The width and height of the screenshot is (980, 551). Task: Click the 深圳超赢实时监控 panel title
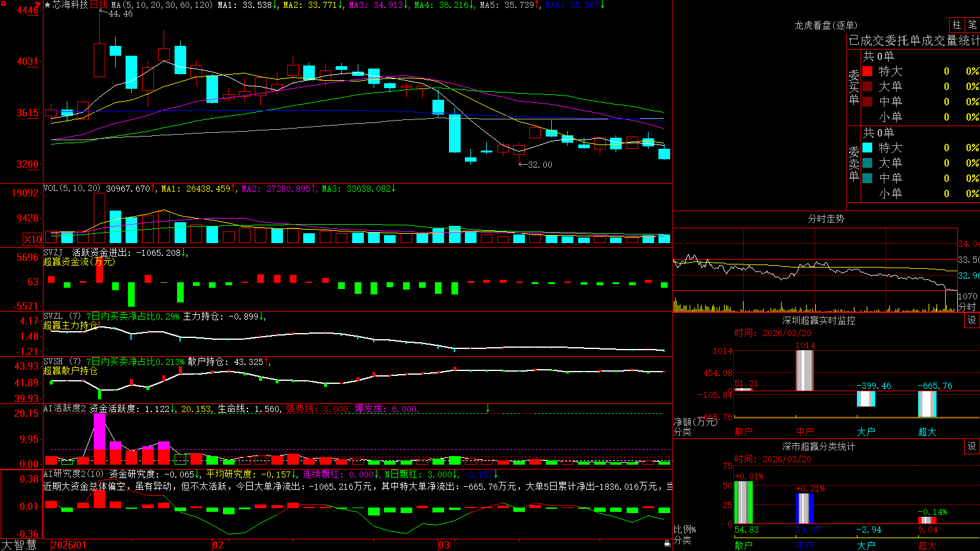(x=819, y=320)
